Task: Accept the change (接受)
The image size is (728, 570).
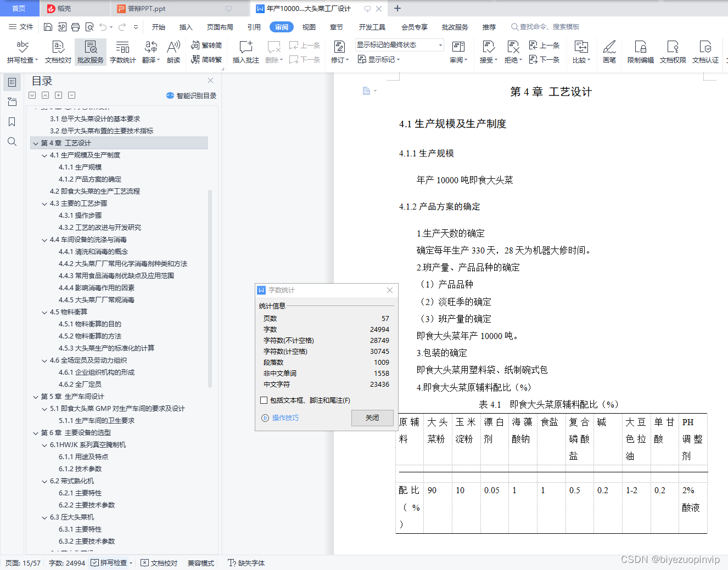Action: point(488,52)
